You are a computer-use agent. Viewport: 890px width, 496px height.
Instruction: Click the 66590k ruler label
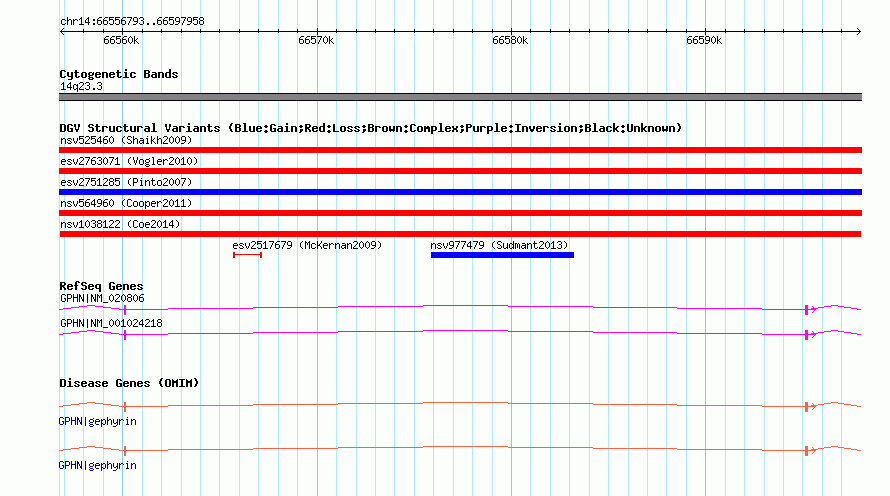704,40
